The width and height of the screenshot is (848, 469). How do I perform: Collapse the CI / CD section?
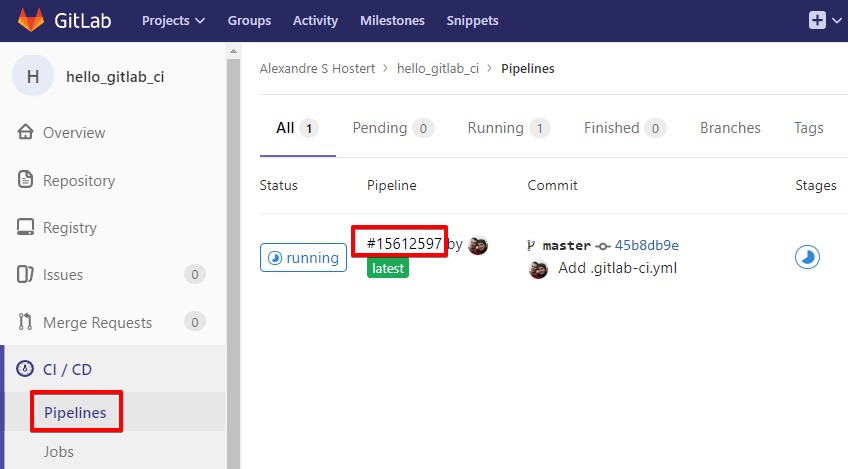(x=67, y=369)
